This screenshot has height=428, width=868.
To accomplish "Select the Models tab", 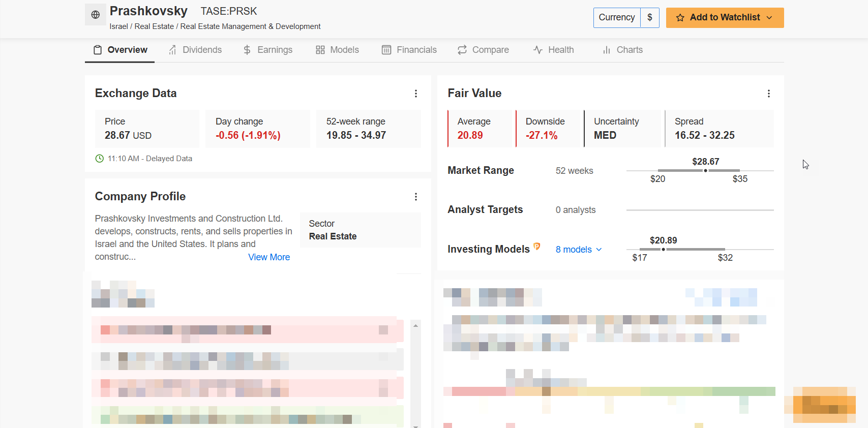I will (338, 50).
